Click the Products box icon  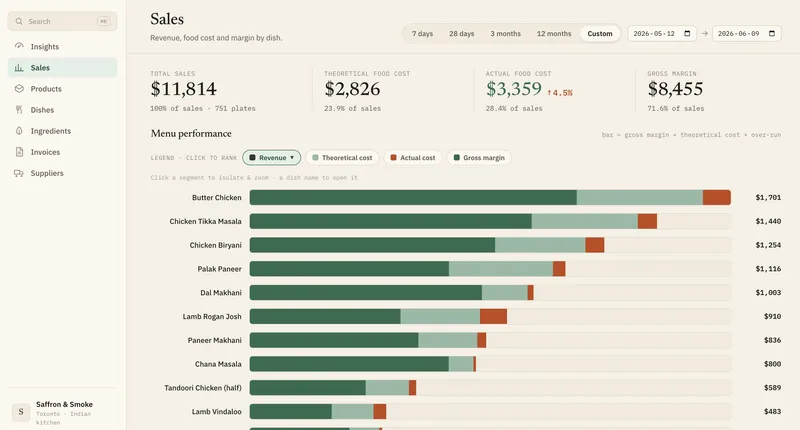click(19, 89)
